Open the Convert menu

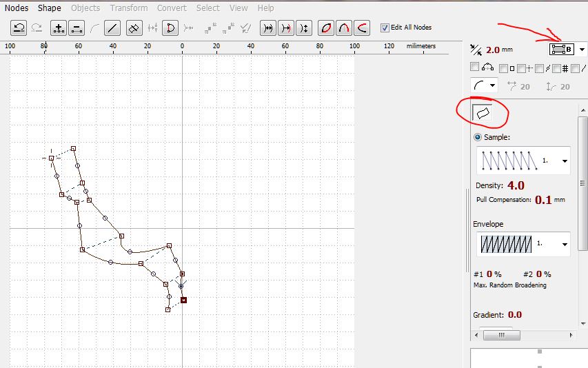click(x=172, y=8)
